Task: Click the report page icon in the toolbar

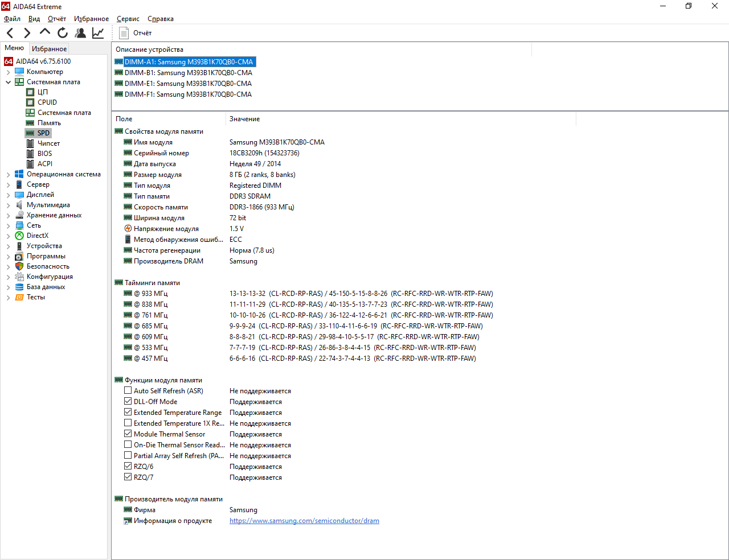Action: (124, 33)
